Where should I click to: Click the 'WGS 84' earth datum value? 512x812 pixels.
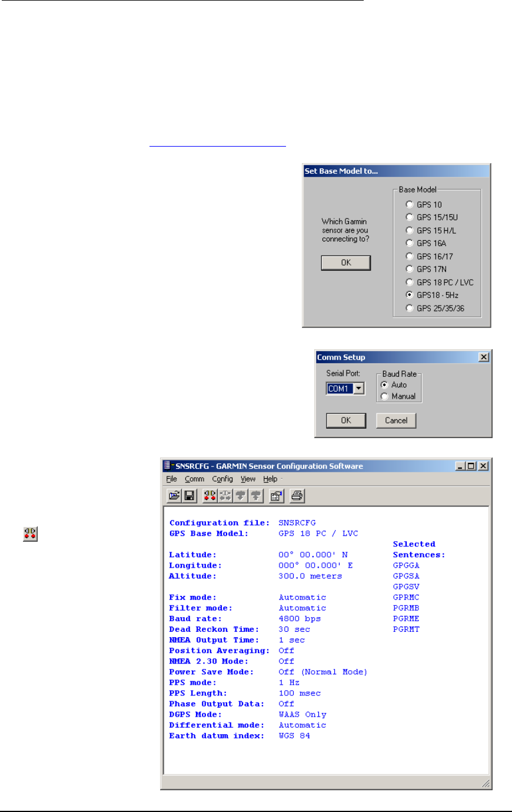click(x=294, y=735)
